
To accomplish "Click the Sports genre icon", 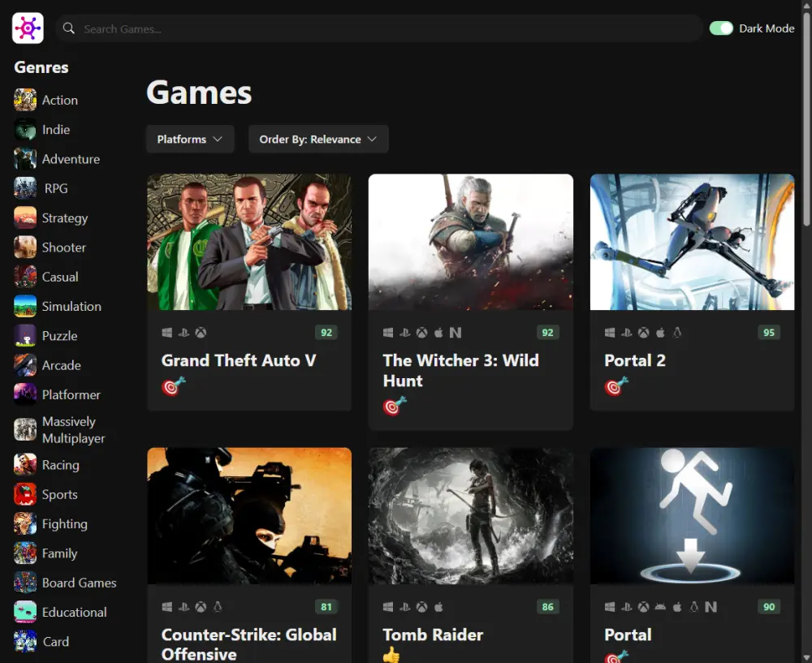I will pos(25,494).
